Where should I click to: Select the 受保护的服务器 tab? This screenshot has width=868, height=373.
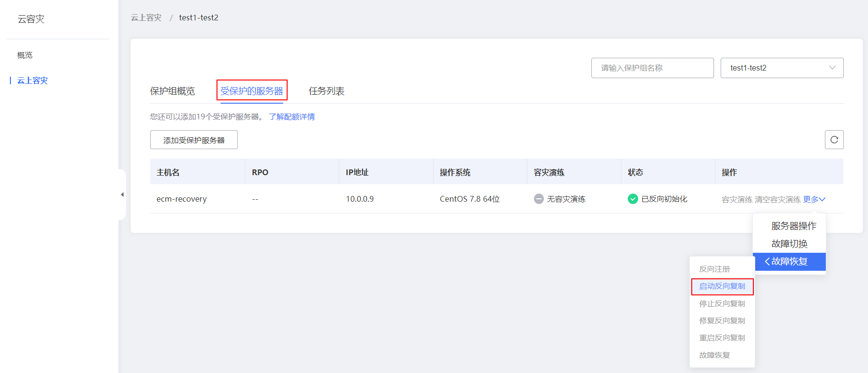click(252, 91)
